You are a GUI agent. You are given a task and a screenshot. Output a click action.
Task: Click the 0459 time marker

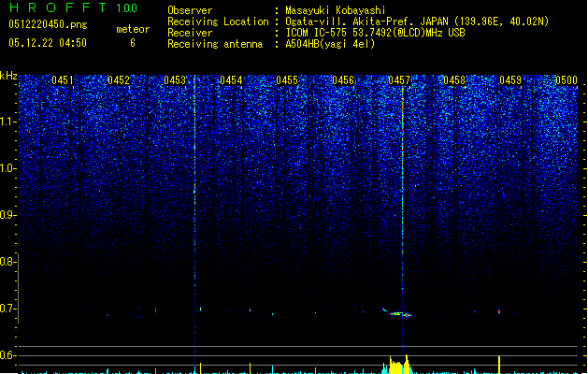pyautogui.click(x=510, y=80)
